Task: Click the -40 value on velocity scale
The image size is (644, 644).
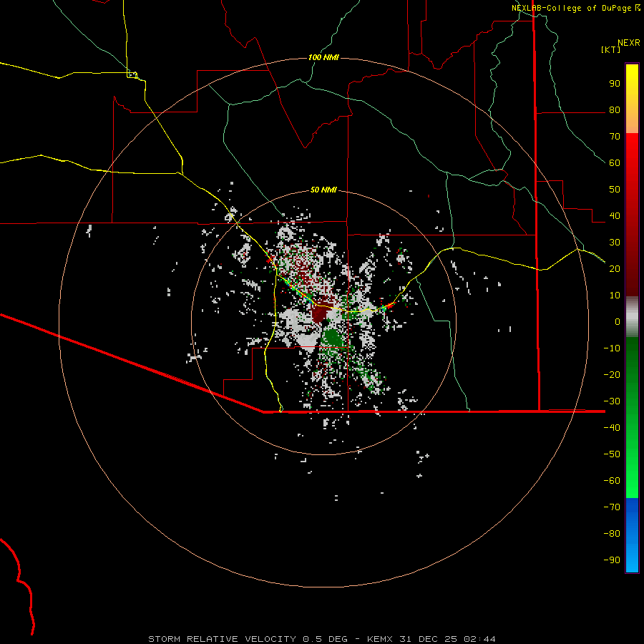Action: pos(612,428)
